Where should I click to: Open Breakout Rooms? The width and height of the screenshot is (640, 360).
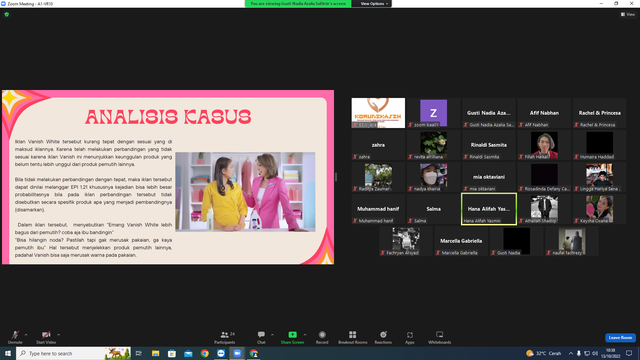pos(353,337)
